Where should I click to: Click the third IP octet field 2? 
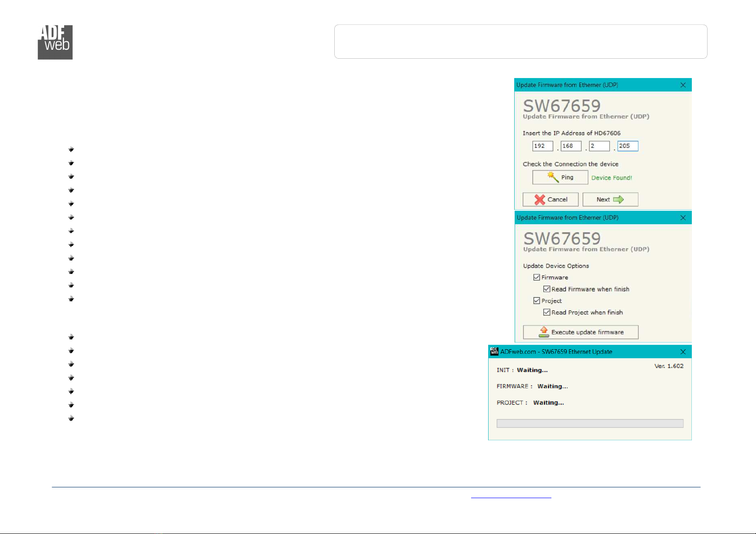(599, 146)
